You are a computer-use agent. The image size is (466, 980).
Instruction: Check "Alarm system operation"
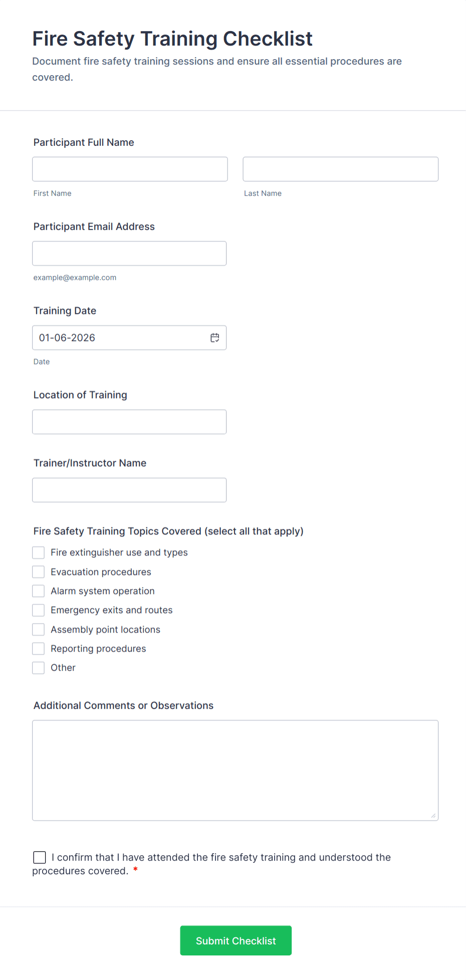[x=38, y=591]
